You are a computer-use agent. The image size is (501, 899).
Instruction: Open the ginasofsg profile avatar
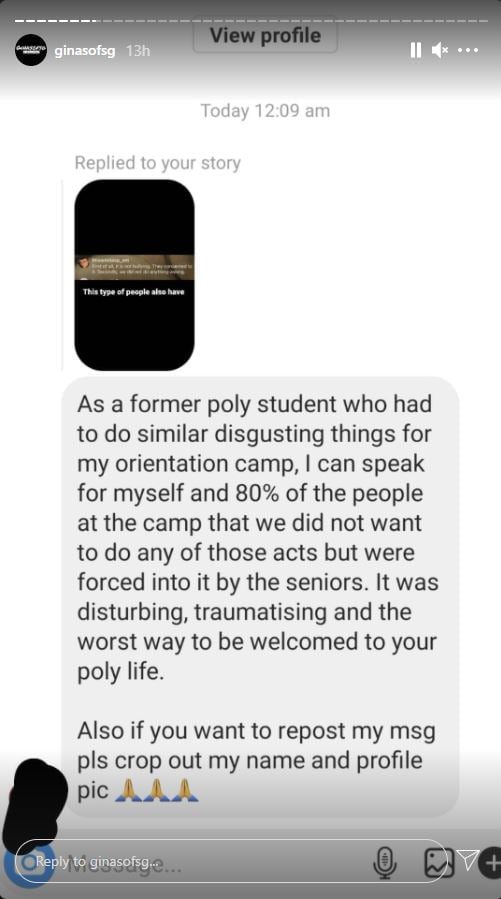31,50
